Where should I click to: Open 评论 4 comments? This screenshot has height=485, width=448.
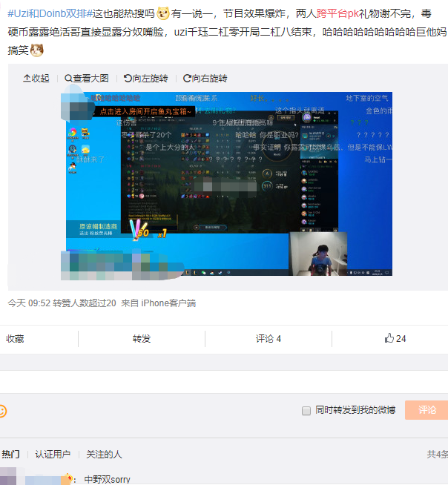[x=269, y=339]
